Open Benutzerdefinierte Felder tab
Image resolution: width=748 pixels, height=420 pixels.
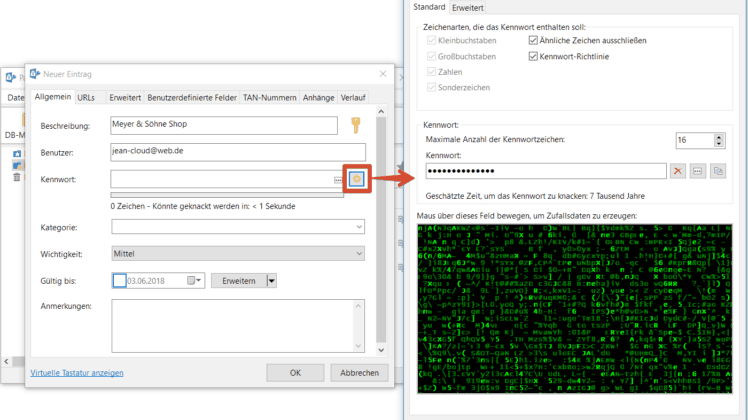pos(192,97)
